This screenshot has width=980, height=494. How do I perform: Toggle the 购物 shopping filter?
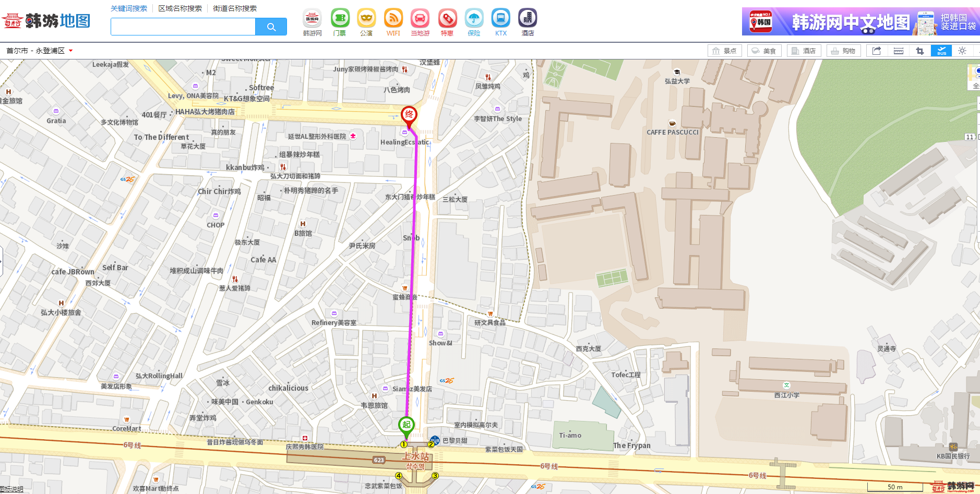pyautogui.click(x=843, y=51)
